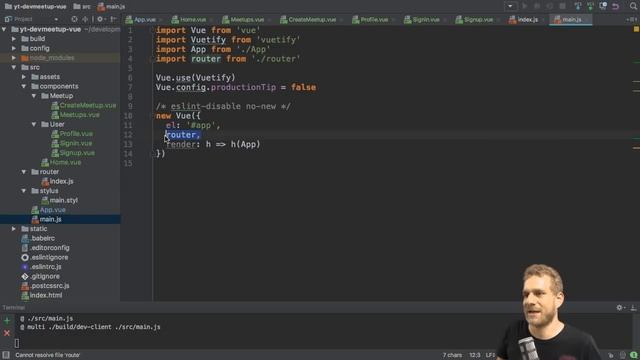Add new terminal session plus icon

pos(7,320)
